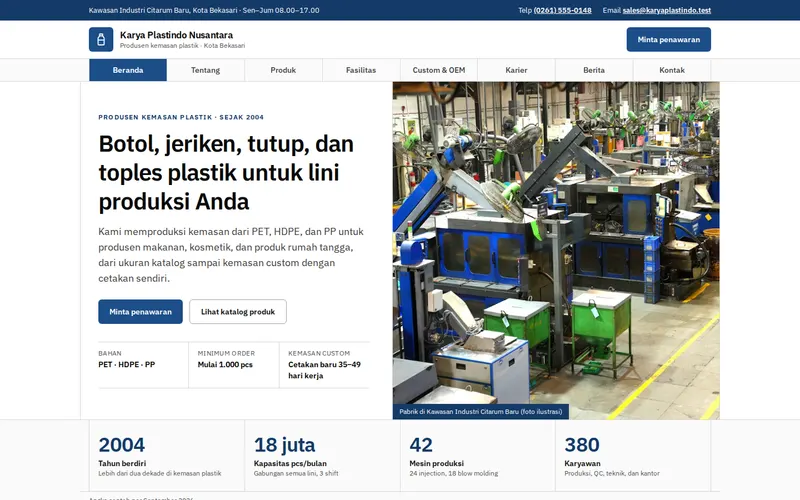Open the Karier menu item
The image size is (800, 500).
(x=516, y=70)
